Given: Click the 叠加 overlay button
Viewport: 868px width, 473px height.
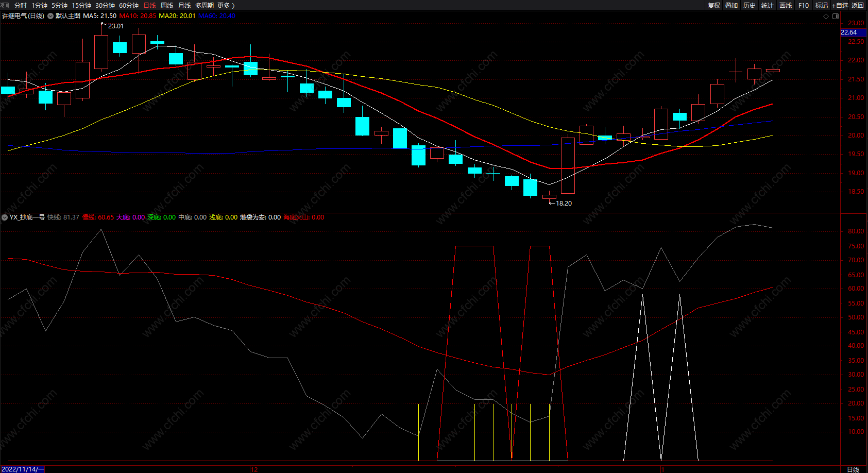Looking at the screenshot, I should tap(731, 5).
